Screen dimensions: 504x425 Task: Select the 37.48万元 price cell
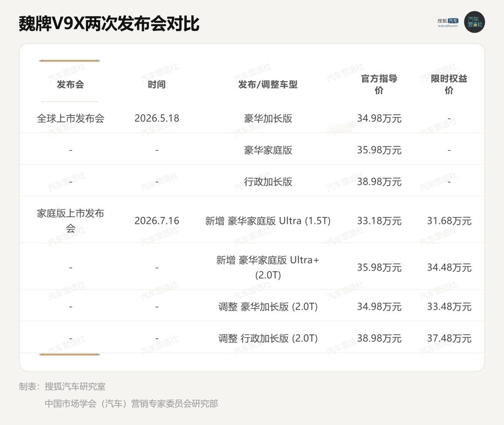[449, 338]
